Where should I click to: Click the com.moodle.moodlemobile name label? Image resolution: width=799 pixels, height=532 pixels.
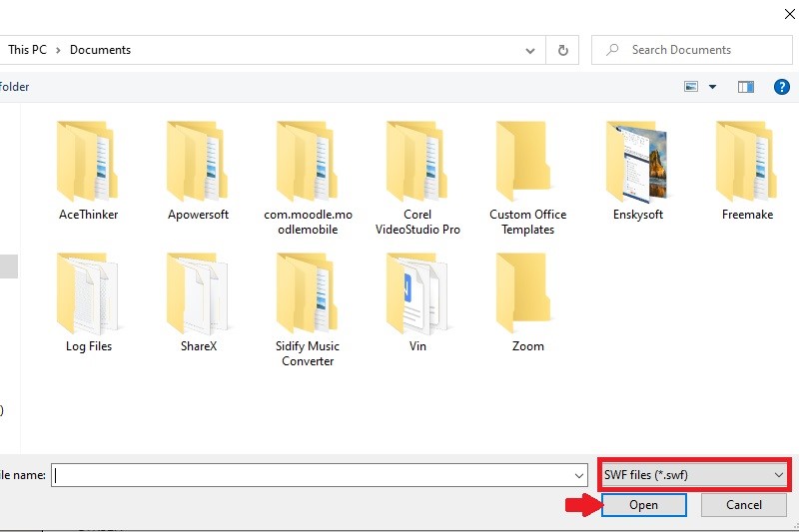pyautogui.click(x=308, y=222)
